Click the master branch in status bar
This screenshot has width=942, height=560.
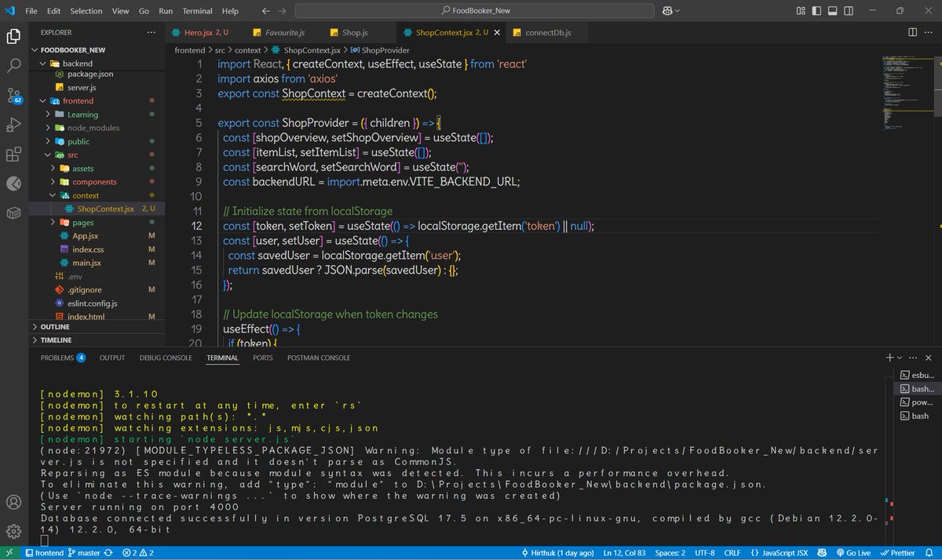pyautogui.click(x=84, y=552)
